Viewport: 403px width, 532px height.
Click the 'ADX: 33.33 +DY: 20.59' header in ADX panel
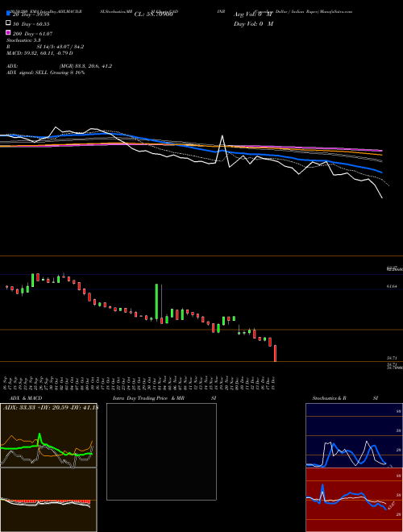click(50, 408)
